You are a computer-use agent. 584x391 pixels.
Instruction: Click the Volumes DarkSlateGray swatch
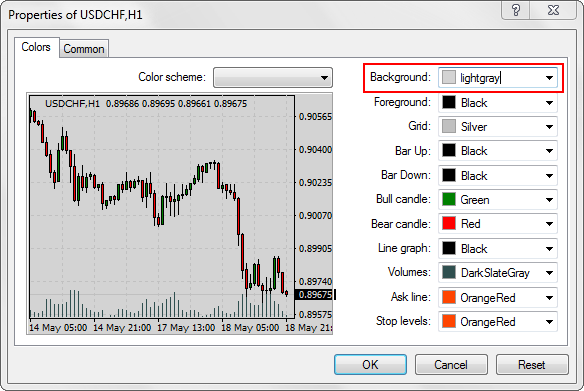coord(449,273)
